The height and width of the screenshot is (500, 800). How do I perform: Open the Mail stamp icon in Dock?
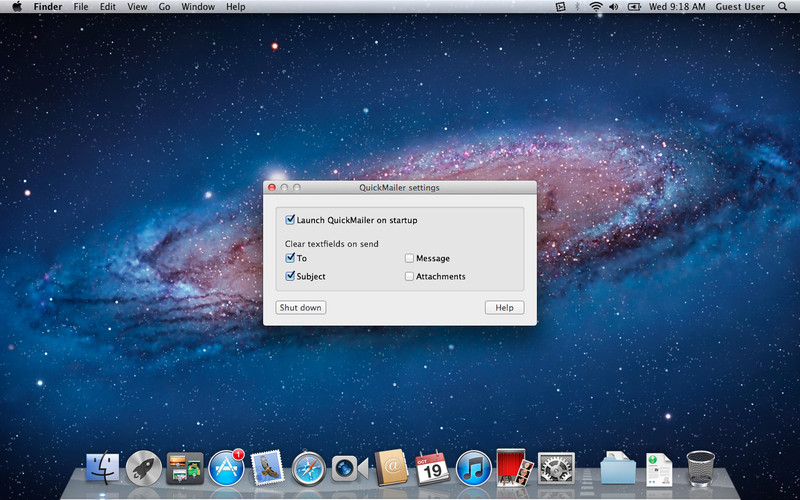pyautogui.click(x=268, y=468)
